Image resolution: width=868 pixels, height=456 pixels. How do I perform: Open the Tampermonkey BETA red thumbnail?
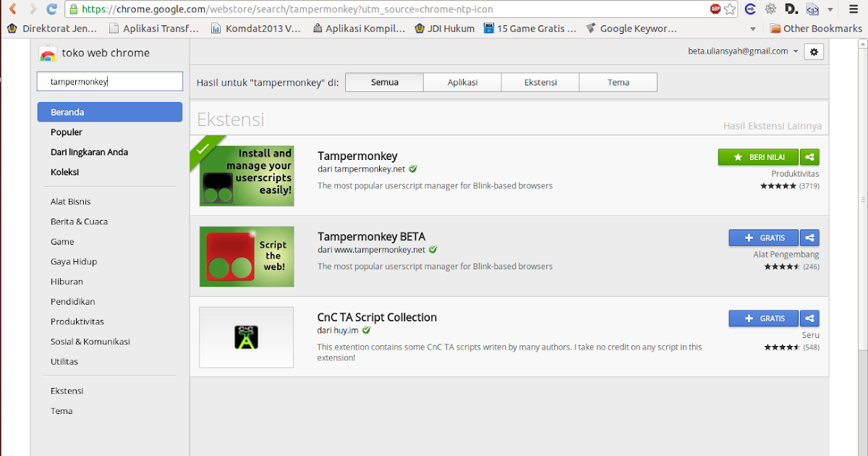247,257
